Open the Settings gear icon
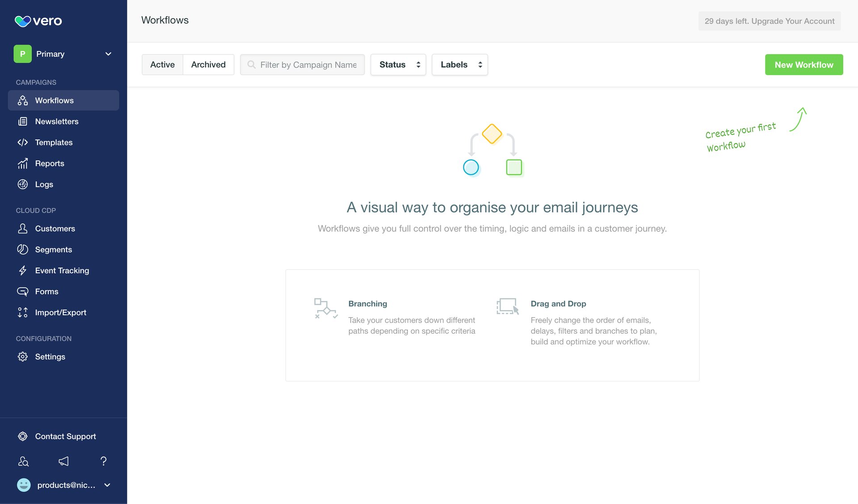 tap(23, 357)
